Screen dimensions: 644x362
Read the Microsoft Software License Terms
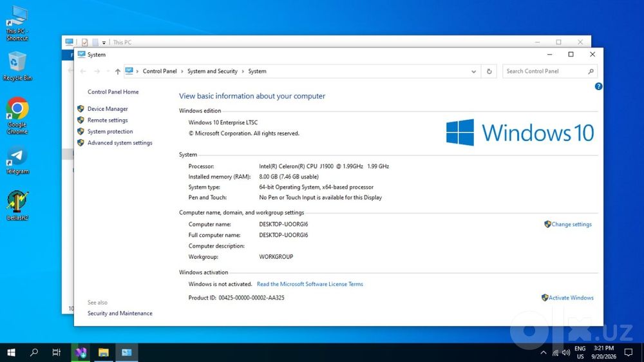pos(310,284)
